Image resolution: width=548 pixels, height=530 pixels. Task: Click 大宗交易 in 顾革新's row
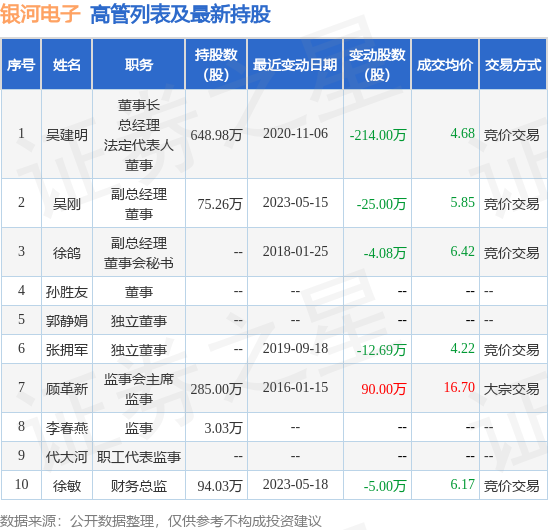pos(512,389)
